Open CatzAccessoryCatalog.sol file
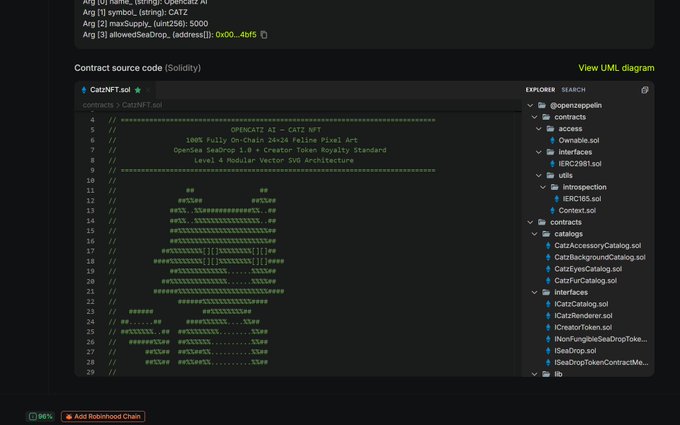This screenshot has width=680, height=425. click(x=597, y=245)
